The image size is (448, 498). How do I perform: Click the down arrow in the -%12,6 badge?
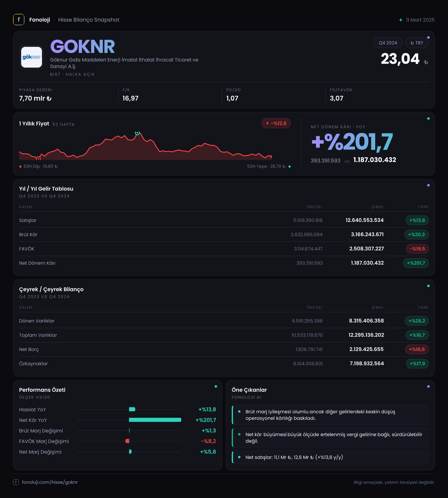click(x=267, y=123)
